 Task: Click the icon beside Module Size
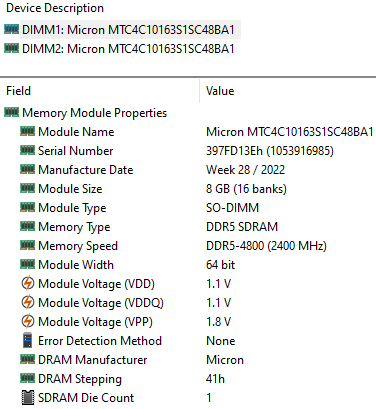27,188
